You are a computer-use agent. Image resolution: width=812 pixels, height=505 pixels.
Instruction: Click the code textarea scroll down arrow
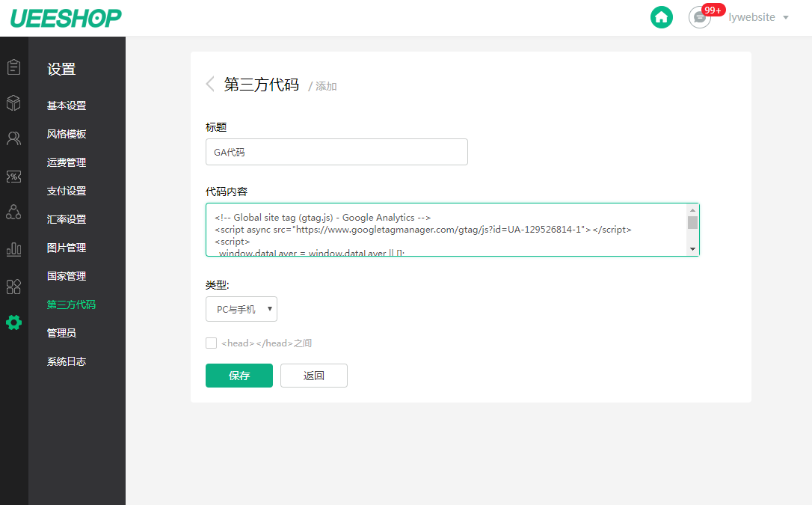(693, 249)
